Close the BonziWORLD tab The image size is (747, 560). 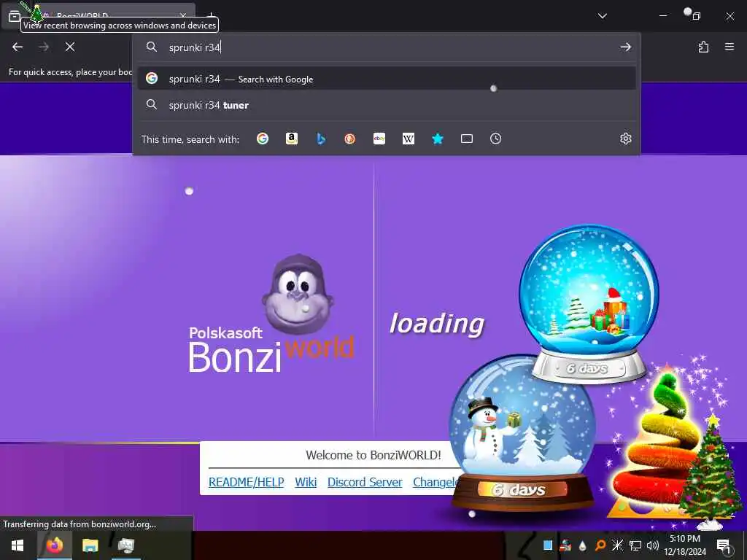point(183,15)
